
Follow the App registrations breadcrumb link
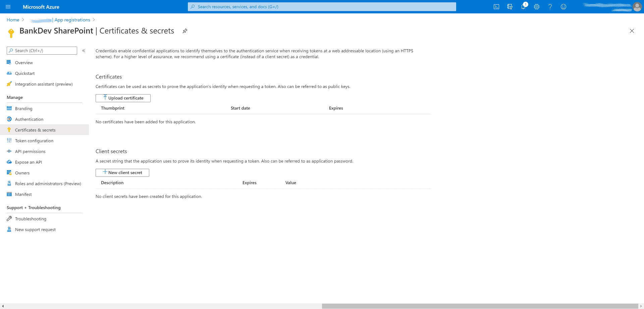click(x=72, y=20)
